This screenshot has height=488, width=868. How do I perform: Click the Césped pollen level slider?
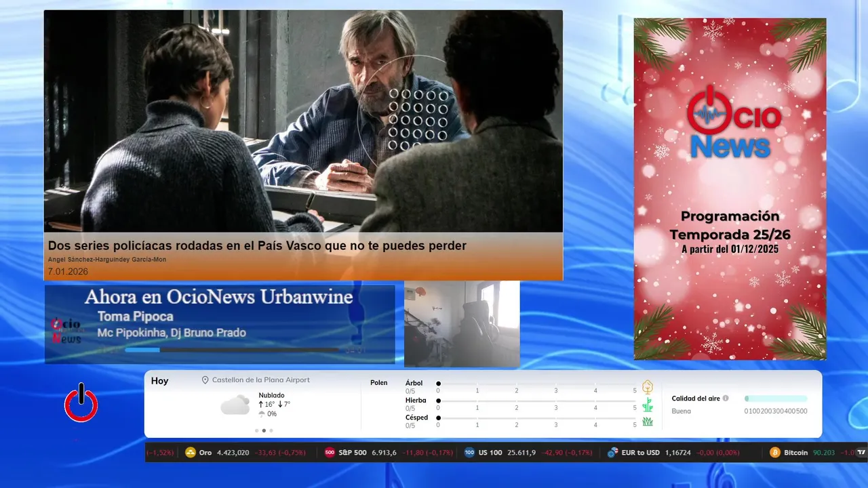pyautogui.click(x=537, y=418)
